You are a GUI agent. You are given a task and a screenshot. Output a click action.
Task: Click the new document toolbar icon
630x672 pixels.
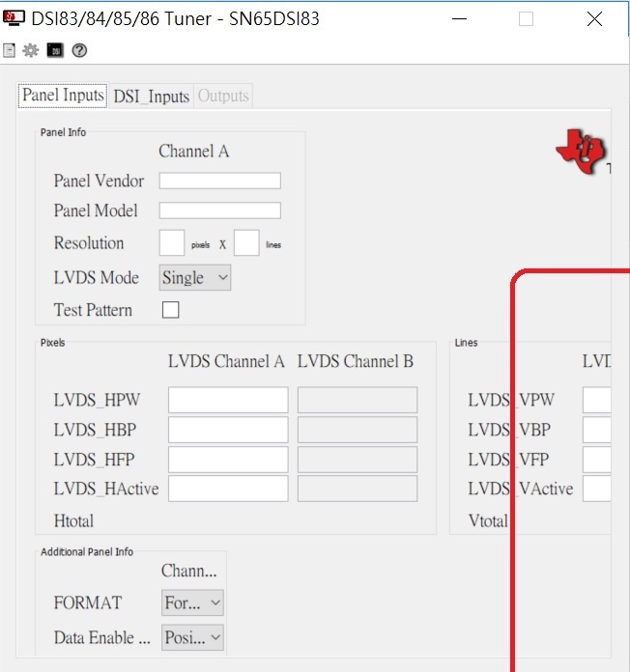click(9, 50)
